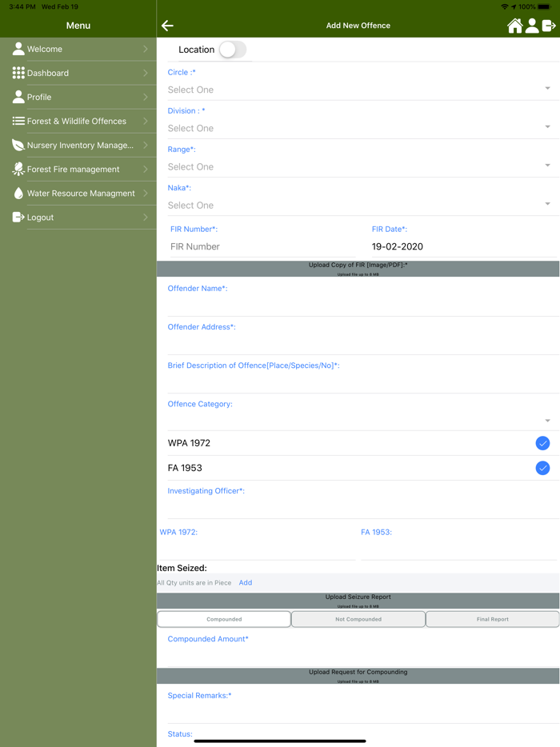Click the Offender Address input field
This screenshot has height=747, width=560.
point(363,343)
